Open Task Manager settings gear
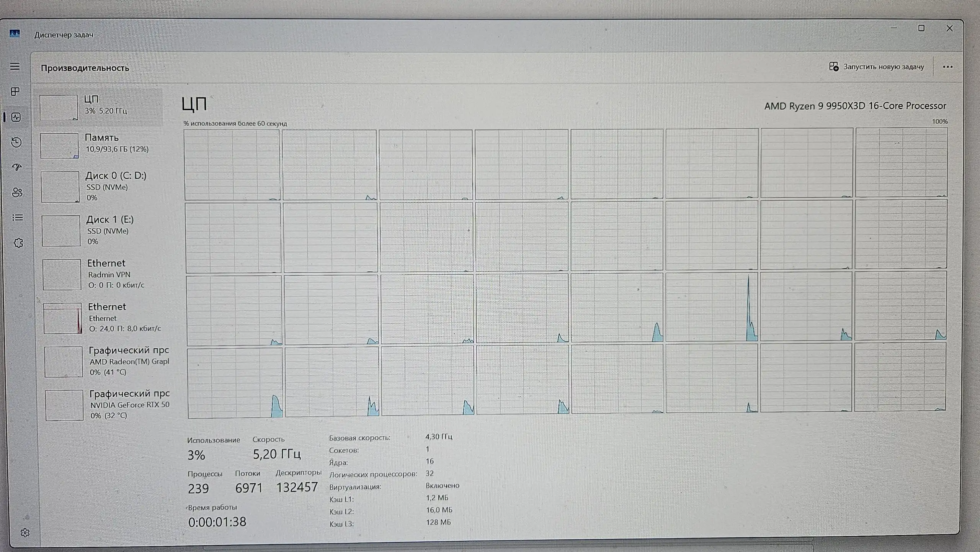Screen dimensions: 980x552 point(25,532)
